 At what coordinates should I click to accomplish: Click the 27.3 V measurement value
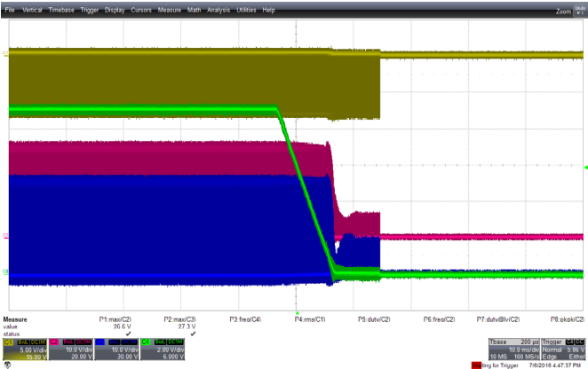click(187, 326)
